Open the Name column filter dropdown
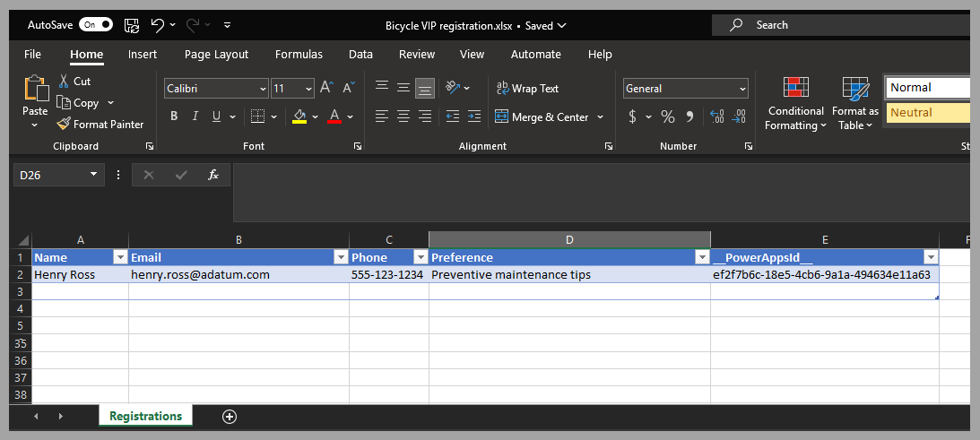Screen dimensions: 980x440 [x=120, y=257]
